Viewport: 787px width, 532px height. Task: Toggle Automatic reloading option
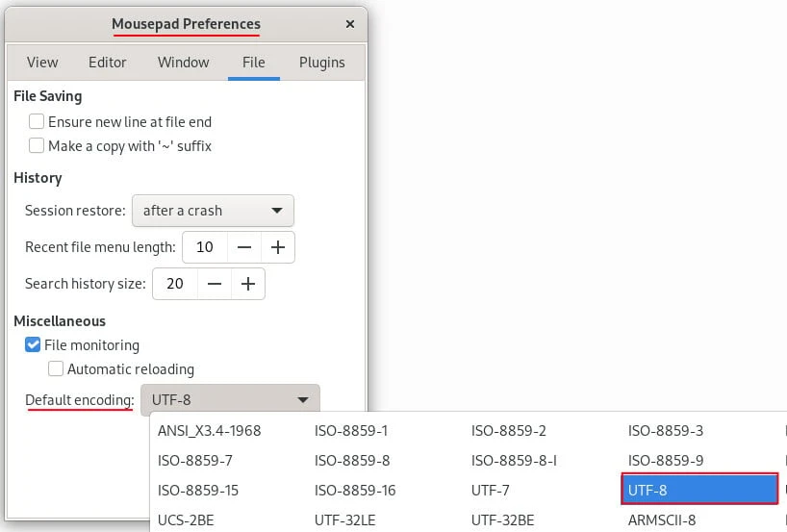[x=56, y=368]
